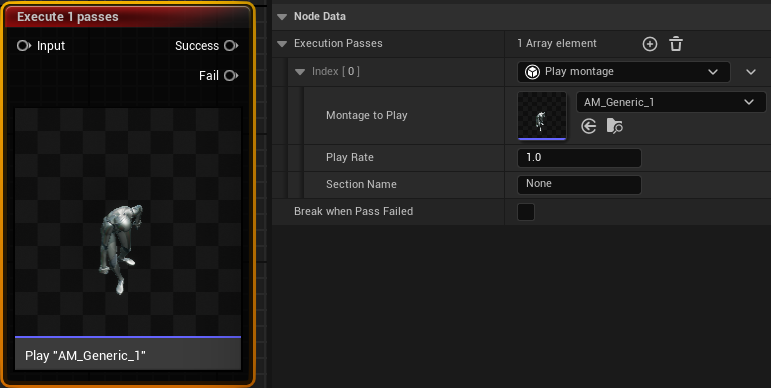This screenshot has width=771, height=388.
Task: Click the Montage to Play label
Action: coord(366,115)
